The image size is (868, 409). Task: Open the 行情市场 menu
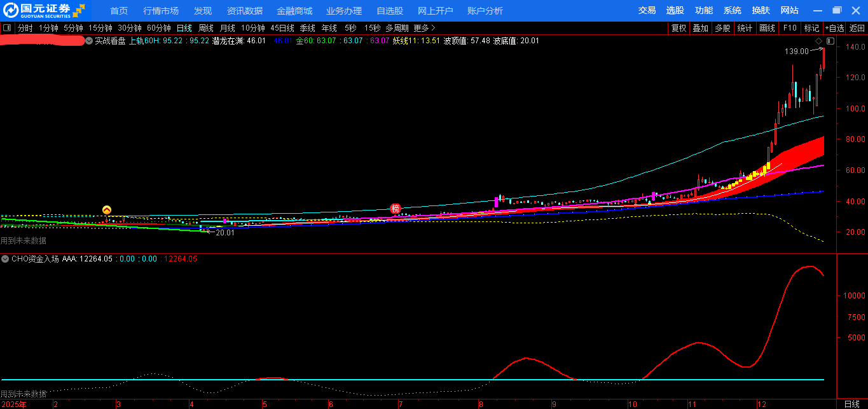161,11
